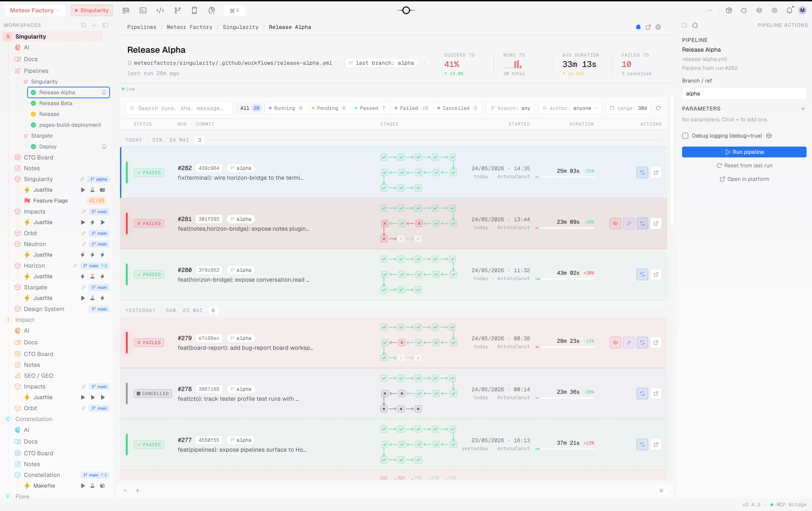Open the mobile device icon in top toolbar
This screenshot has height=511, width=812.
[x=194, y=10]
